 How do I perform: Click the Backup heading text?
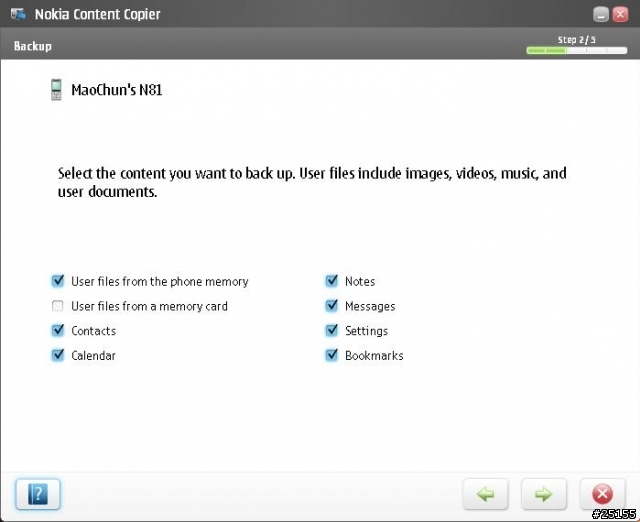pyautogui.click(x=33, y=46)
